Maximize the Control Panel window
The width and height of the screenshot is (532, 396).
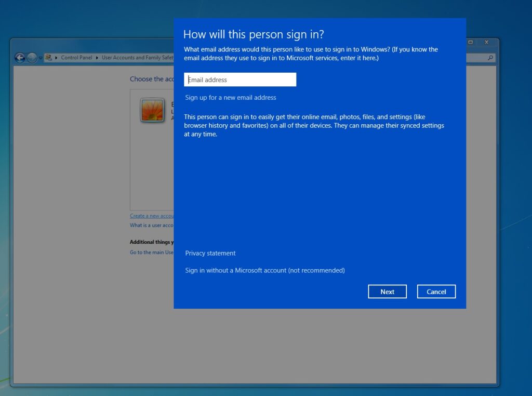(x=471, y=42)
